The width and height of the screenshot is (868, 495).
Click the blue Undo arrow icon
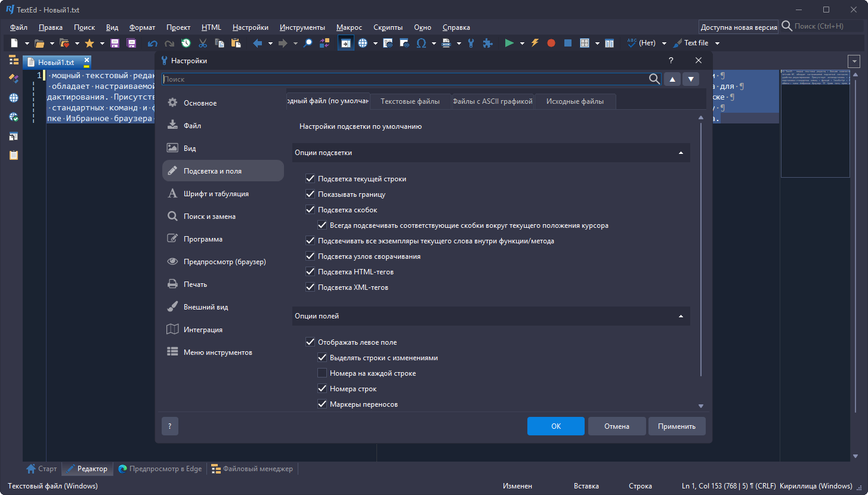pos(153,43)
